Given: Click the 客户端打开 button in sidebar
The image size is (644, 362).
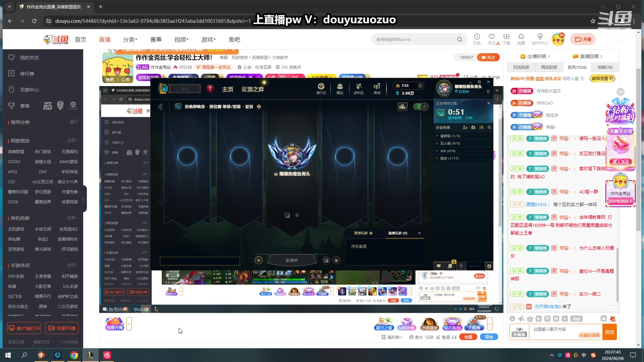Looking at the screenshot, I should [24, 328].
